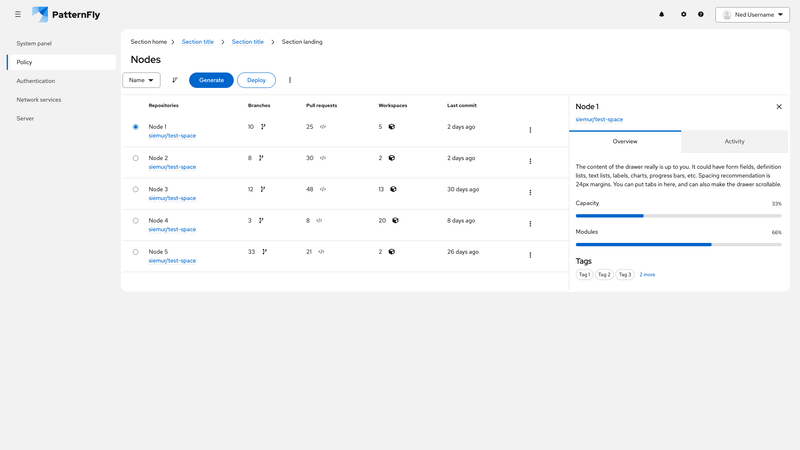Viewport: 800px width, 450px height.
Task: Open the settings gear
Action: (x=684, y=14)
